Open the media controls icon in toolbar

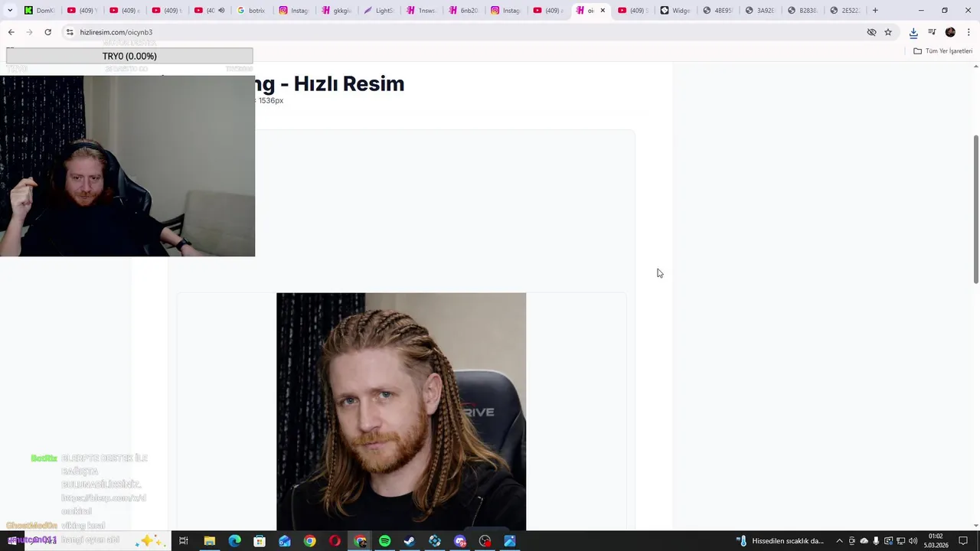(932, 32)
